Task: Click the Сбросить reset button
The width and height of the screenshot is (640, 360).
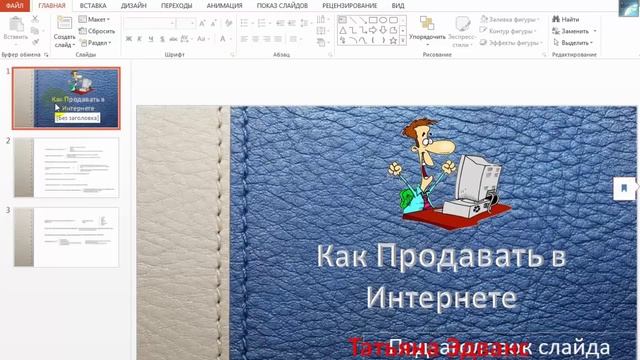Action: pyautogui.click(x=97, y=31)
